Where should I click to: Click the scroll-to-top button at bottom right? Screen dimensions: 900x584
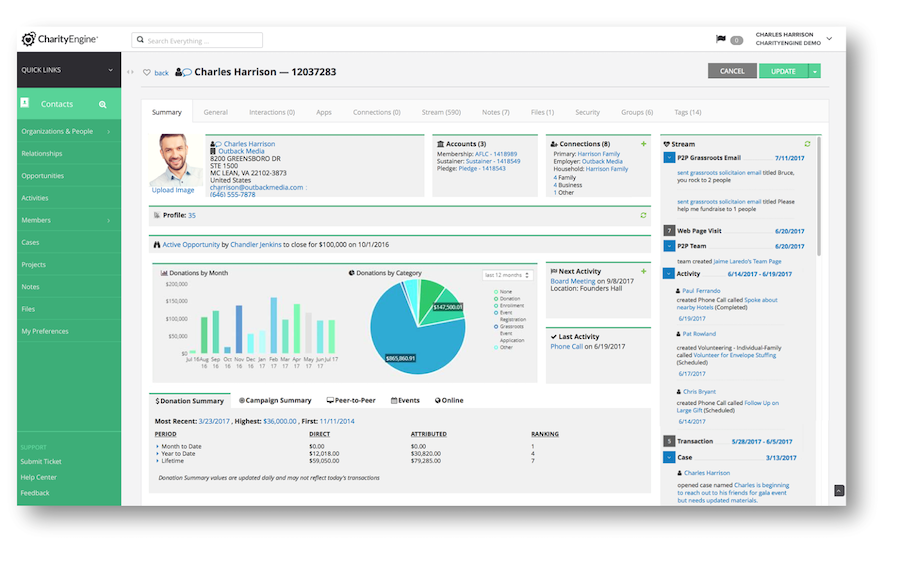[x=839, y=490]
